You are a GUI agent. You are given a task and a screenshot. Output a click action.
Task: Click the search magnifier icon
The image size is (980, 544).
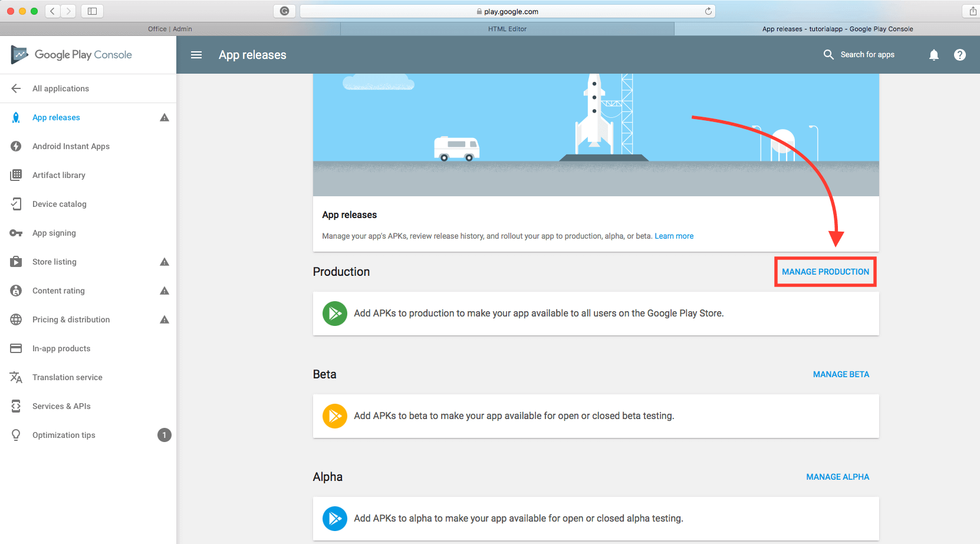pyautogui.click(x=828, y=55)
